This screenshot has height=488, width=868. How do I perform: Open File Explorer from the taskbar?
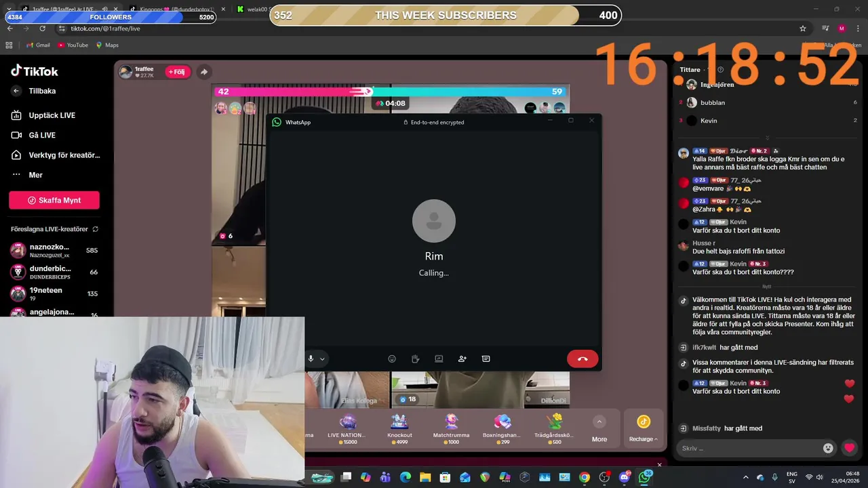425,477
